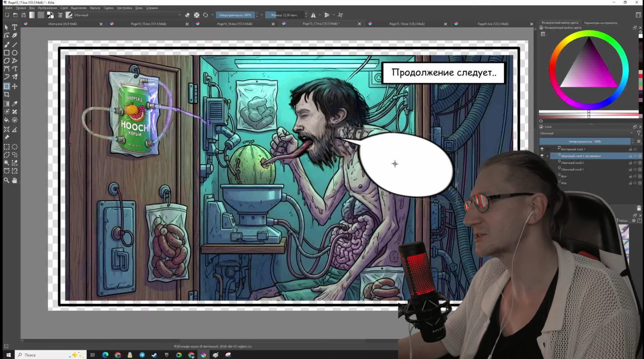Image resolution: width=644 pixels, height=359 pixels.
Task: Select the reference images pin tool
Action: pos(6,137)
